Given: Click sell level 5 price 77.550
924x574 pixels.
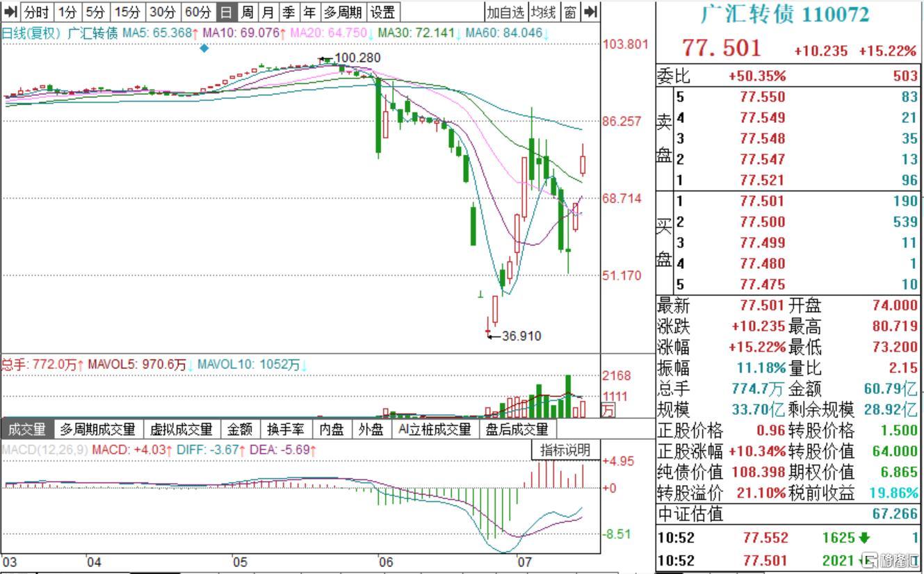Looking at the screenshot, I should click(x=763, y=97).
